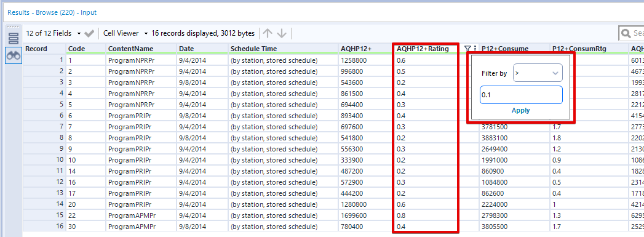Select P12+ConsumRtg cell 0.9
The height and width of the screenshot is (237, 644).
589,160
